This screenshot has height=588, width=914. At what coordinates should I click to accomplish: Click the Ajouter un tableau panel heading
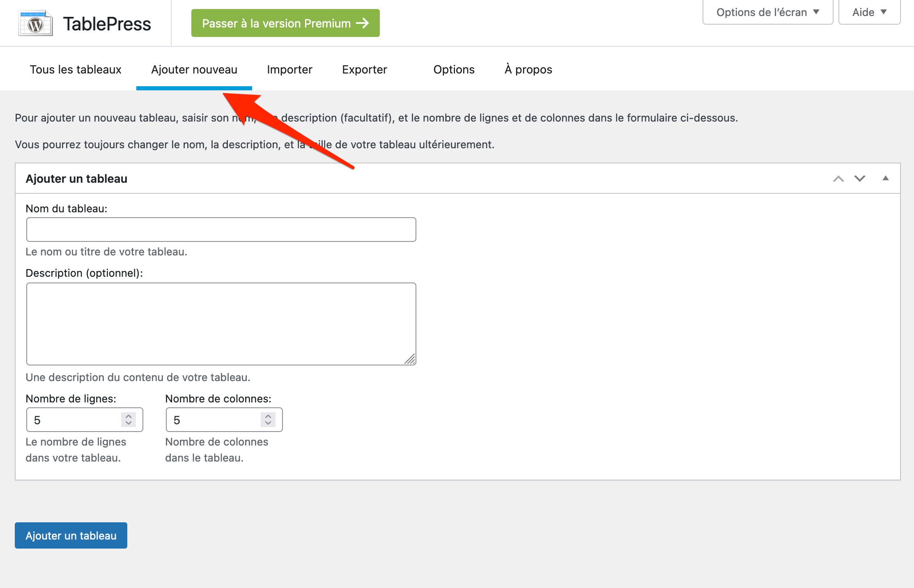(x=76, y=179)
